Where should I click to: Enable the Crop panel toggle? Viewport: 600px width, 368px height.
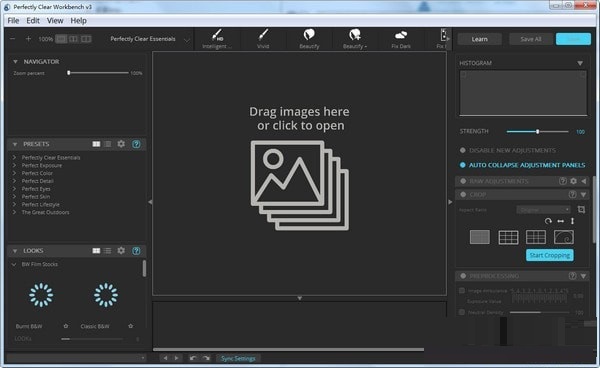tap(463, 194)
